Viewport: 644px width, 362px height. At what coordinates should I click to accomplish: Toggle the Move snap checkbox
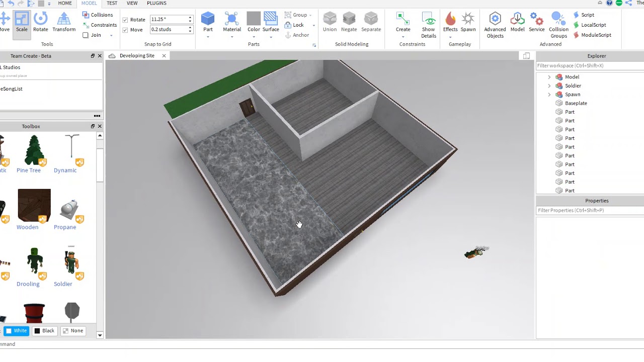pos(125,30)
